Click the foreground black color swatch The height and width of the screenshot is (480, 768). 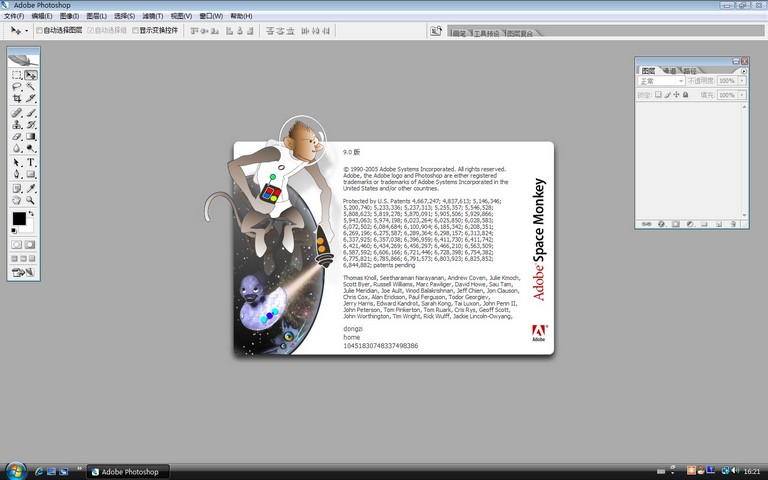pyautogui.click(x=19, y=218)
